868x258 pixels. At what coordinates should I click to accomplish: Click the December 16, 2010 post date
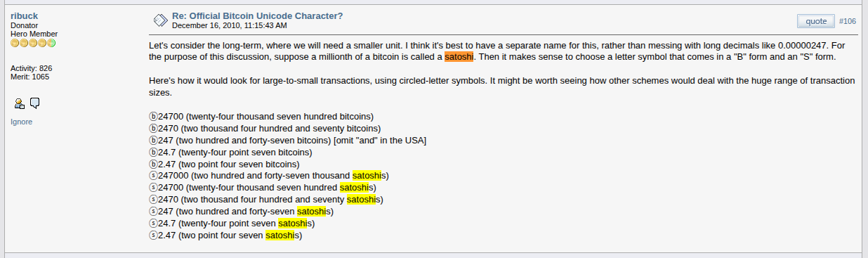(230, 25)
